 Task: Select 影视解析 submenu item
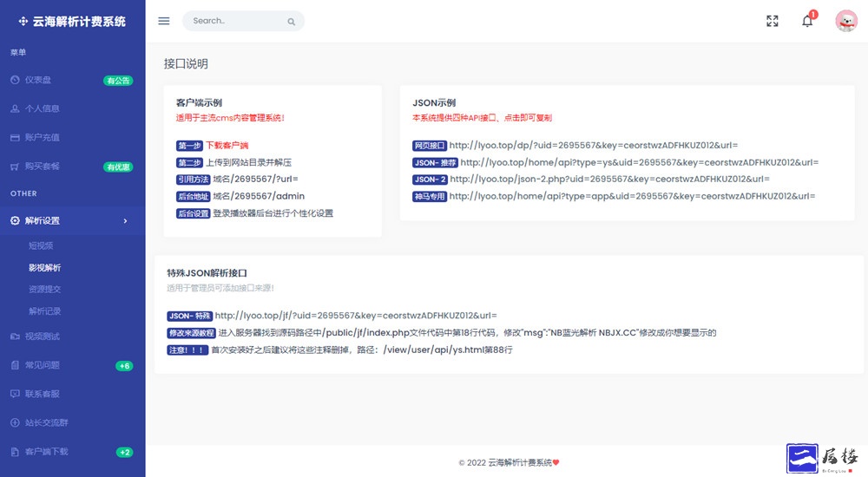(45, 267)
